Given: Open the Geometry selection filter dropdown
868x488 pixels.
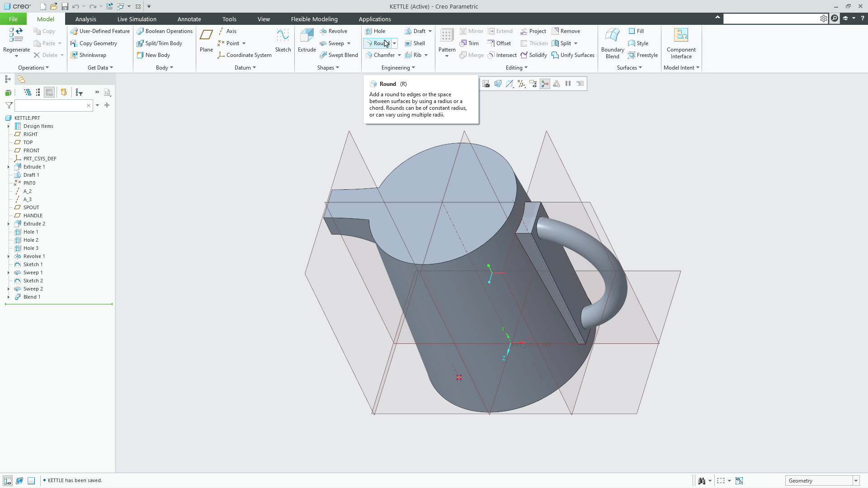Looking at the screenshot, I should pyautogui.click(x=856, y=480).
